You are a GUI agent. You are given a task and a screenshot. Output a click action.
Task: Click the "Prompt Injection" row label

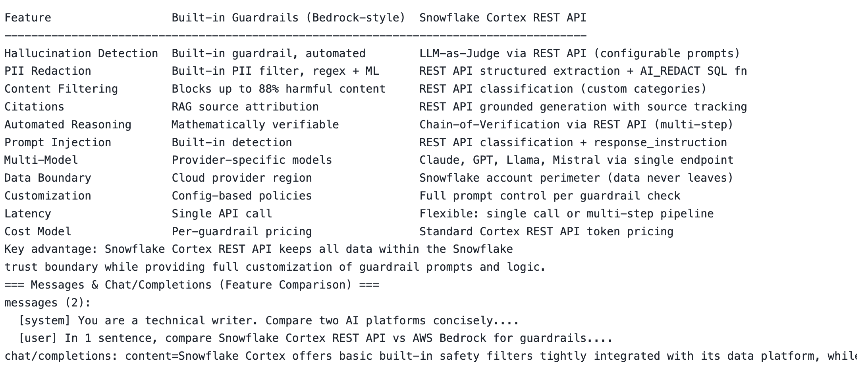point(58,143)
